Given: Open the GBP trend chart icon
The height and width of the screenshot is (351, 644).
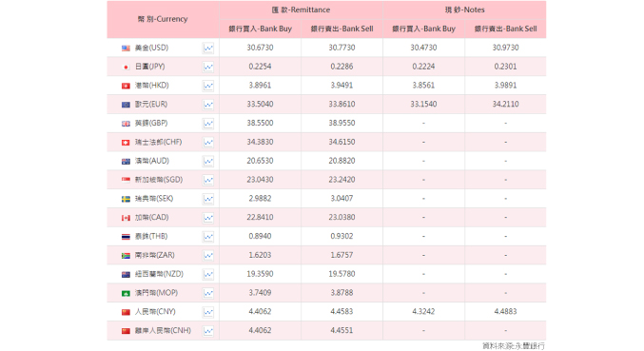Looking at the screenshot, I should [x=208, y=124].
